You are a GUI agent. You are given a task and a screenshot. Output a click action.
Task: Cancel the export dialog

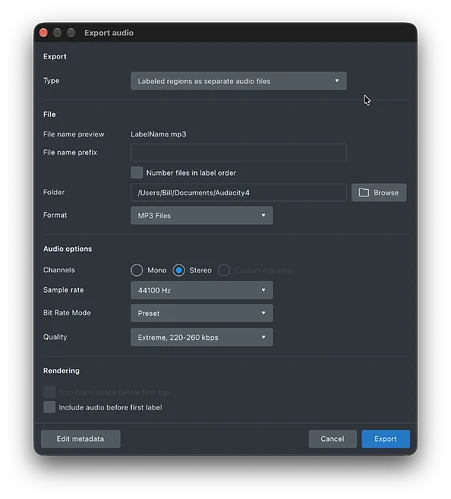[x=332, y=439]
